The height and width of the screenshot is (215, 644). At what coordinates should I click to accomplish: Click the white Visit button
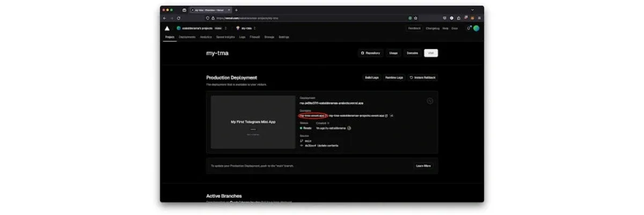tap(431, 53)
